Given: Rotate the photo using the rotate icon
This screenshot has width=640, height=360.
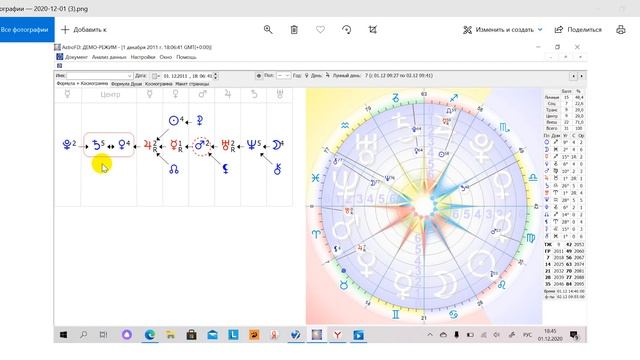Looking at the screenshot, I should 347,29.
